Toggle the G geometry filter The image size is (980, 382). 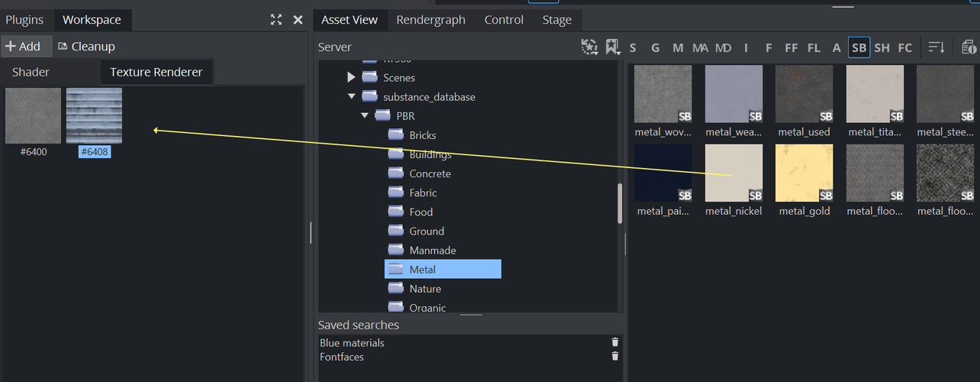tap(655, 47)
